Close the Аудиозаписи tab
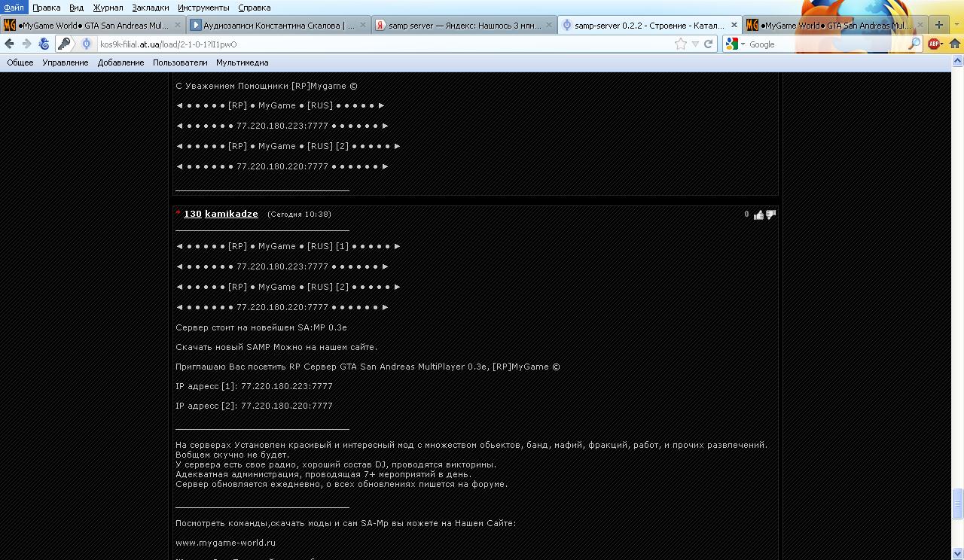The image size is (964, 560). click(x=363, y=25)
